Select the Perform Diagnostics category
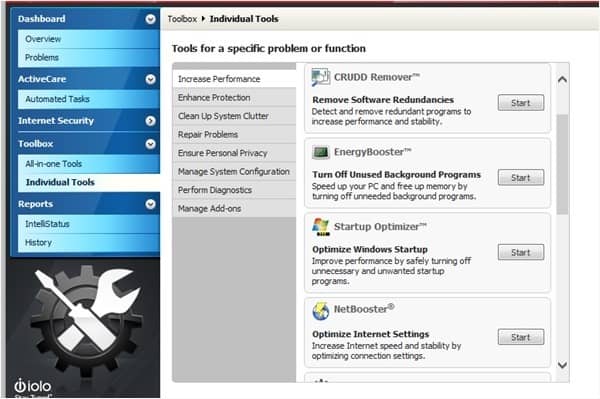This screenshot has width=600, height=399. [234, 190]
